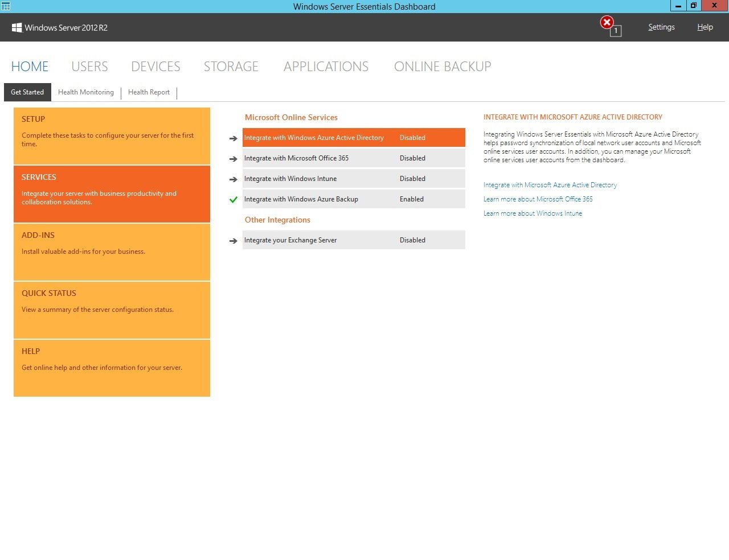729x560 pixels.
Task: Select Integrate with Microsoft Office 365 row
Action: tap(354, 158)
